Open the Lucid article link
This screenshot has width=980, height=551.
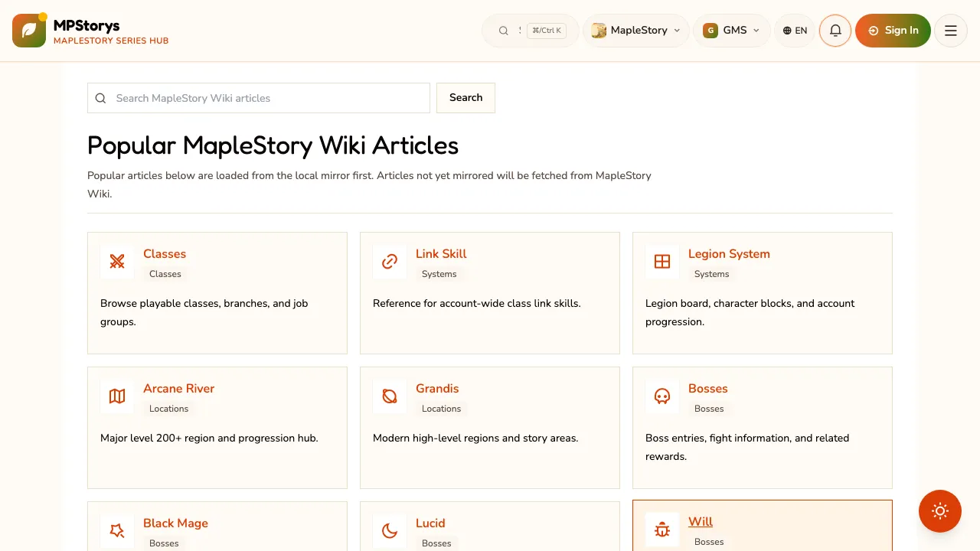[430, 523]
